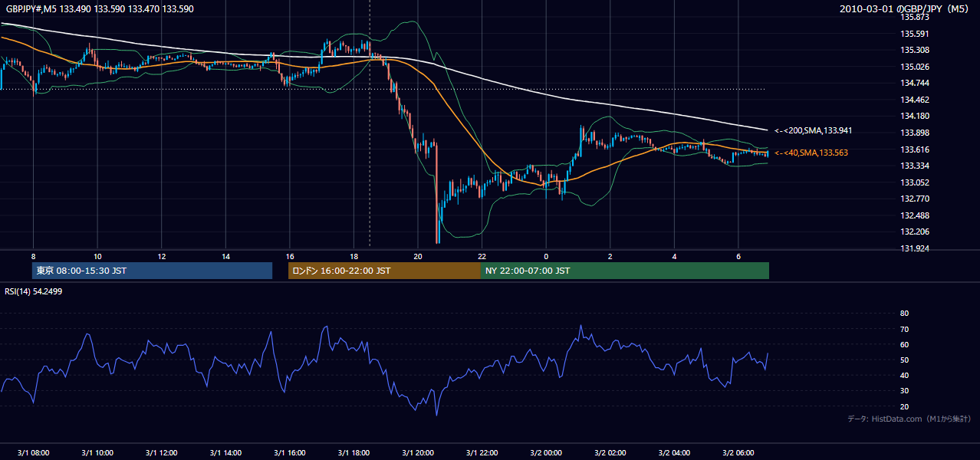Click the bottom date label 3/1 20:00

coord(418,452)
